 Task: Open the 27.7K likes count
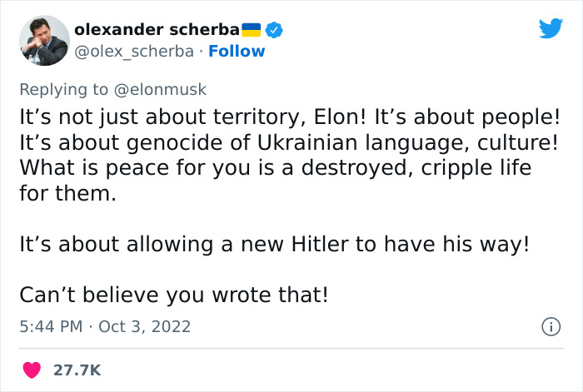coord(77,369)
